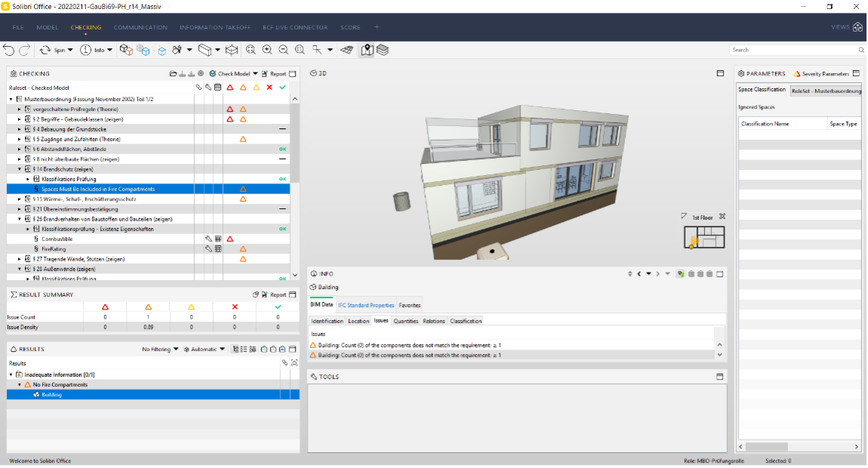Collapse the § 14 Brandschutz tree node
Image resolution: width=868 pixels, height=468 pixels.
[x=20, y=169]
